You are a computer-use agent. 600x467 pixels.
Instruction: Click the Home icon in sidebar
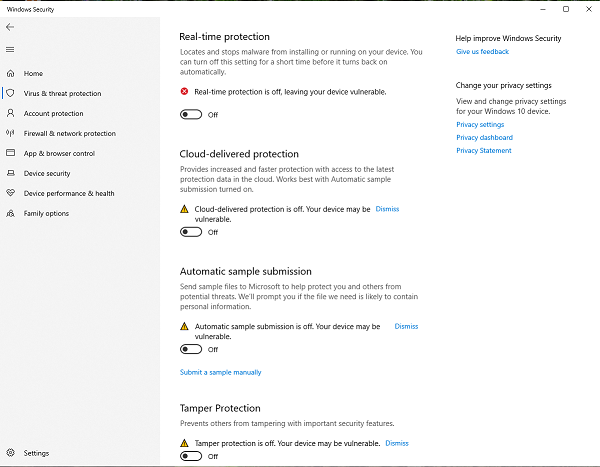coord(11,73)
